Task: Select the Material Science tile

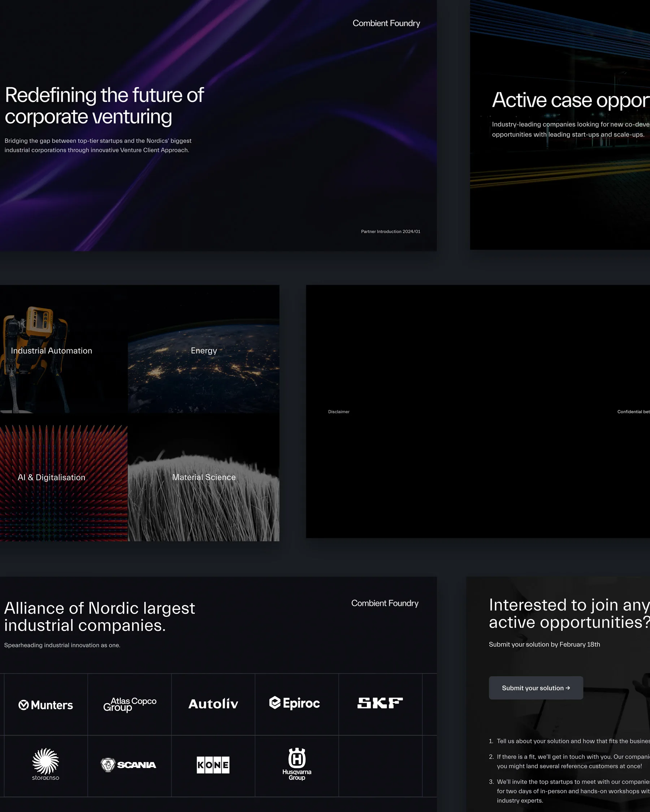Action: (203, 477)
